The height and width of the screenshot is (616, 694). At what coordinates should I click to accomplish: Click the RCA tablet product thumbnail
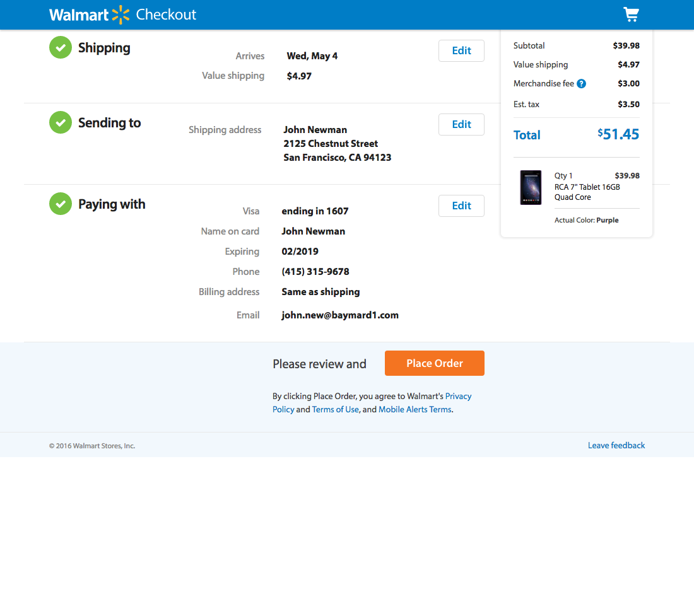coord(531,186)
